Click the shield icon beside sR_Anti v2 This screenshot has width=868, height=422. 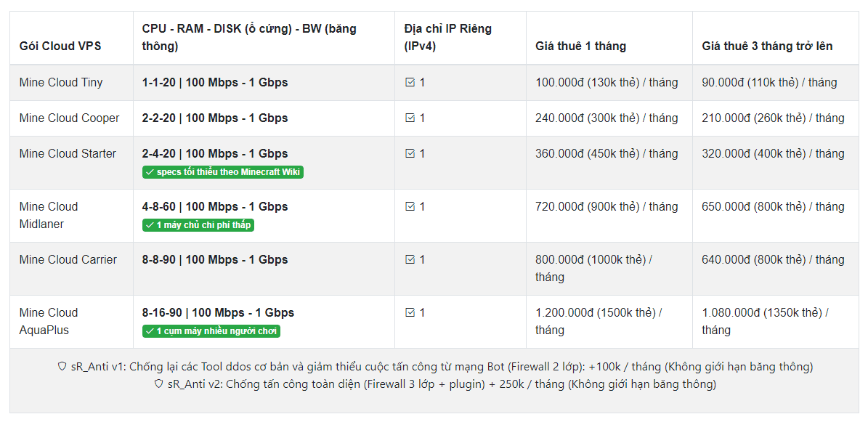click(158, 384)
